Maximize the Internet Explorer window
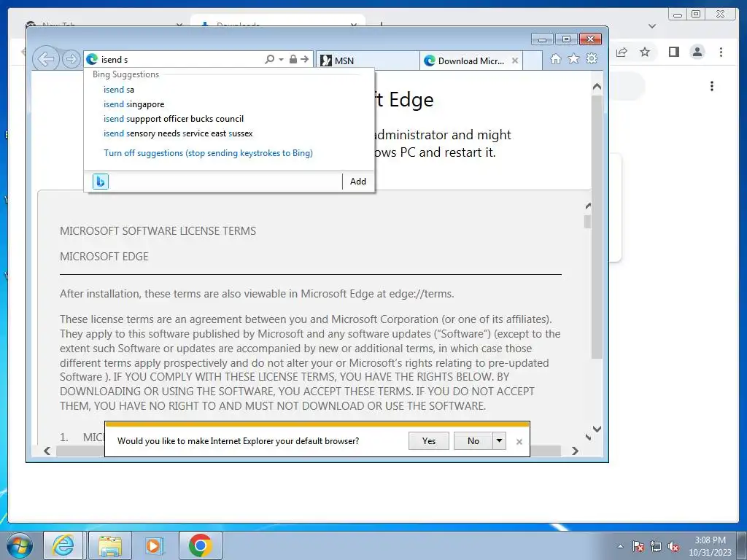This screenshot has height=560, width=747. tap(566, 39)
